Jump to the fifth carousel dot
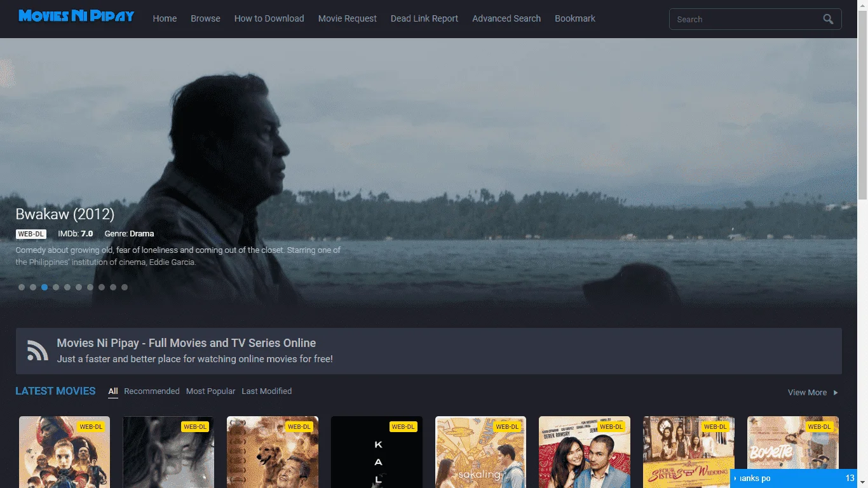The height and width of the screenshot is (488, 868). coord(67,287)
